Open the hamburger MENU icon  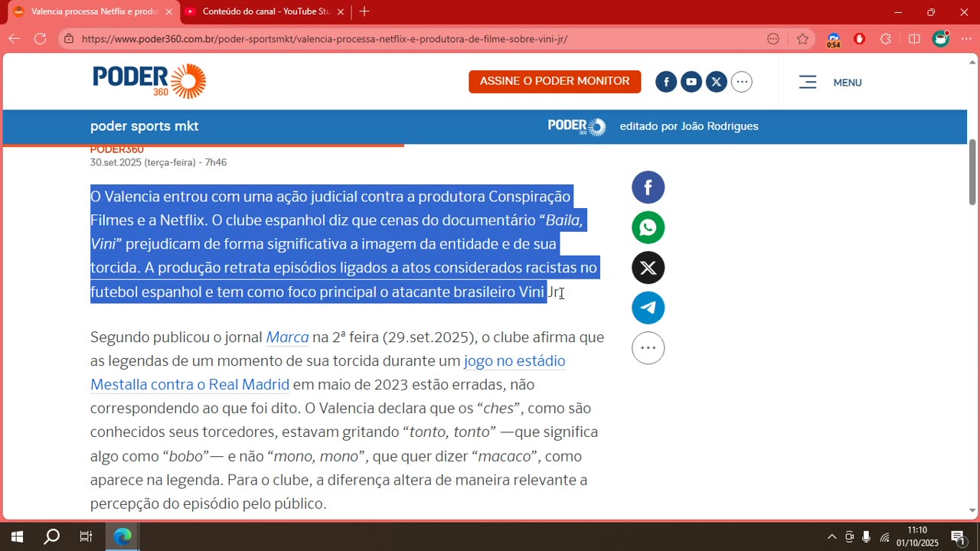point(808,82)
